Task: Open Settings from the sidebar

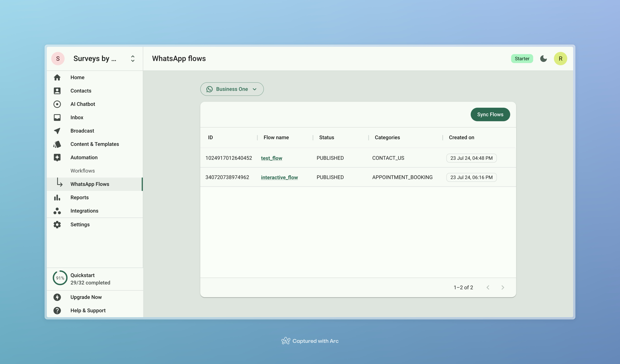Action: click(x=95, y=224)
